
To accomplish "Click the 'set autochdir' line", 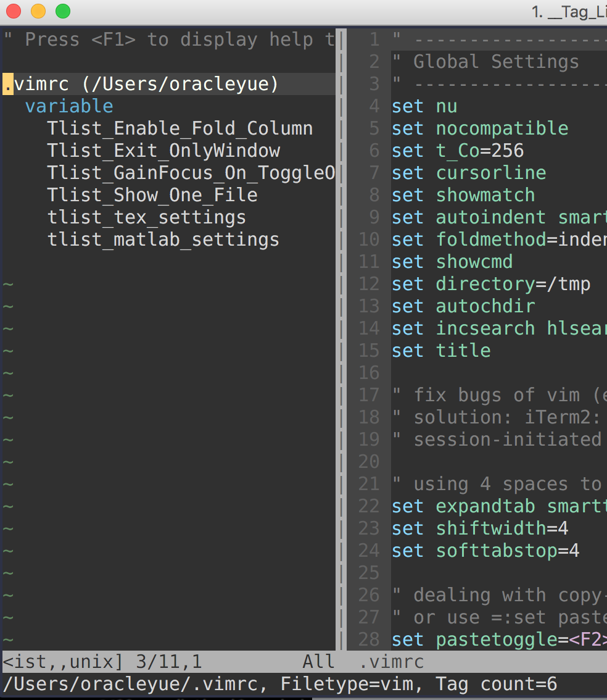I will coord(463,306).
